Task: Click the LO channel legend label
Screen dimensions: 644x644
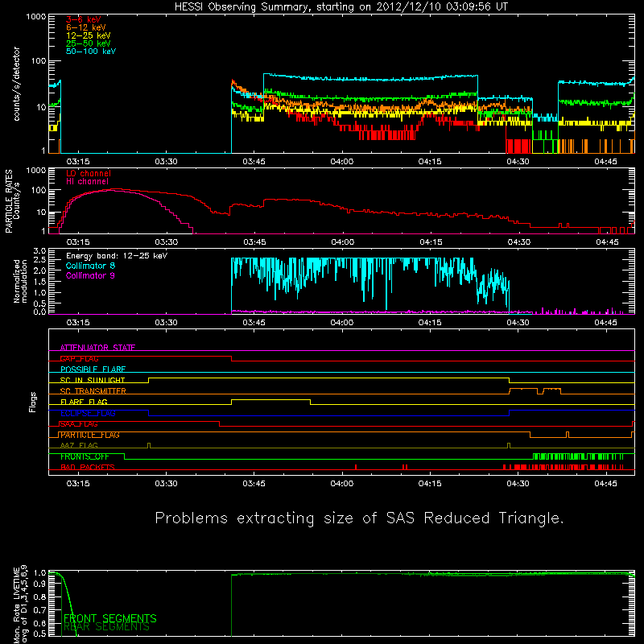Action: coord(89,173)
